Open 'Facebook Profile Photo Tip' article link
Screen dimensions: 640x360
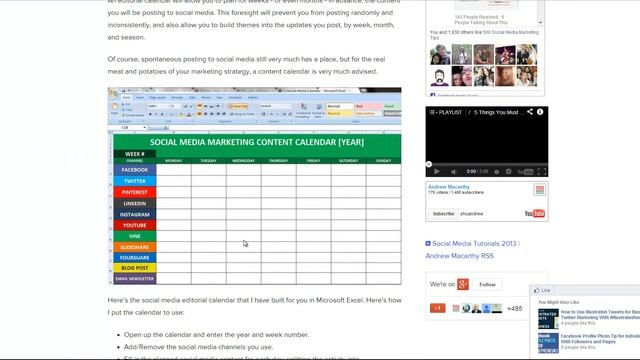tap(600, 339)
